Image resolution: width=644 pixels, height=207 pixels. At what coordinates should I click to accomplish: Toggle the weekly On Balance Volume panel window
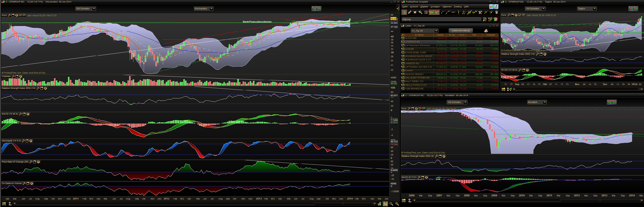click(28, 183)
